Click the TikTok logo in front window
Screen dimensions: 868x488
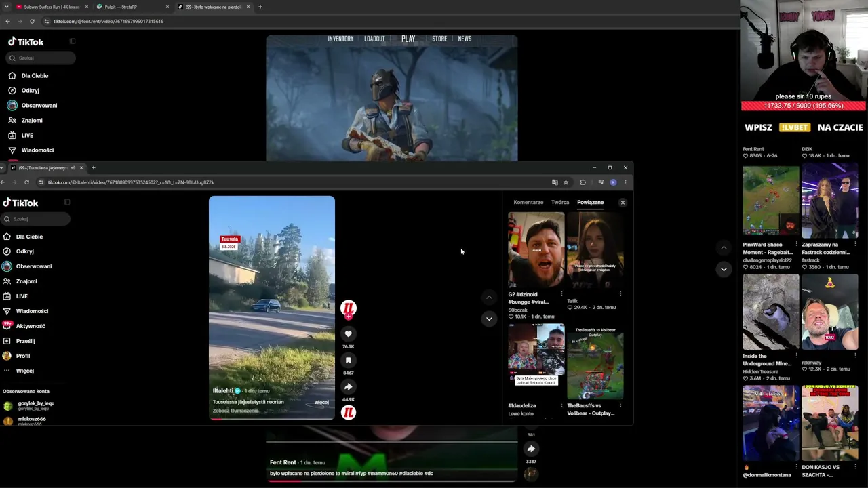[x=20, y=203]
